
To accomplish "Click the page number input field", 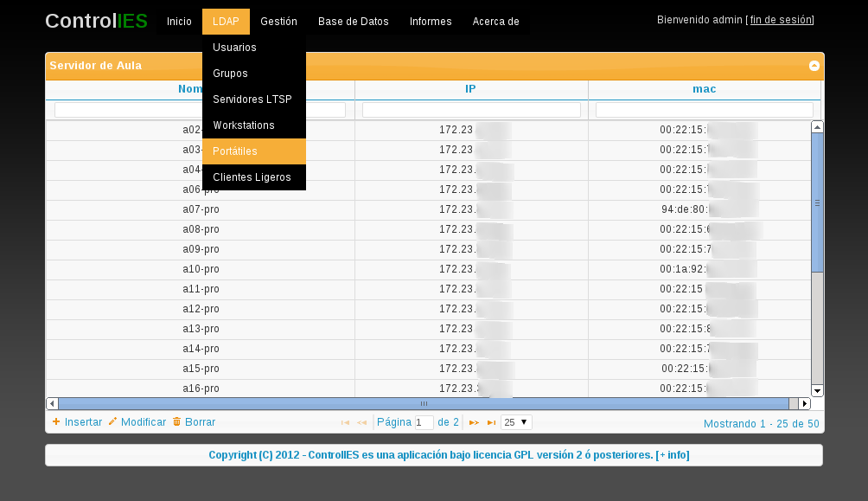I will pos(424,422).
